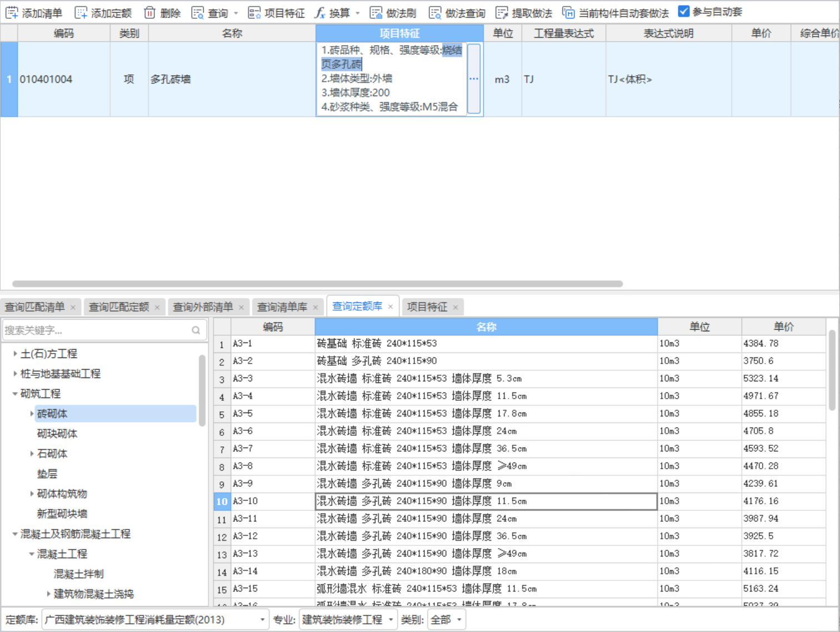Viewport: 840px width, 632px height.
Task: Click the 删除 trash icon
Action: coord(149,12)
